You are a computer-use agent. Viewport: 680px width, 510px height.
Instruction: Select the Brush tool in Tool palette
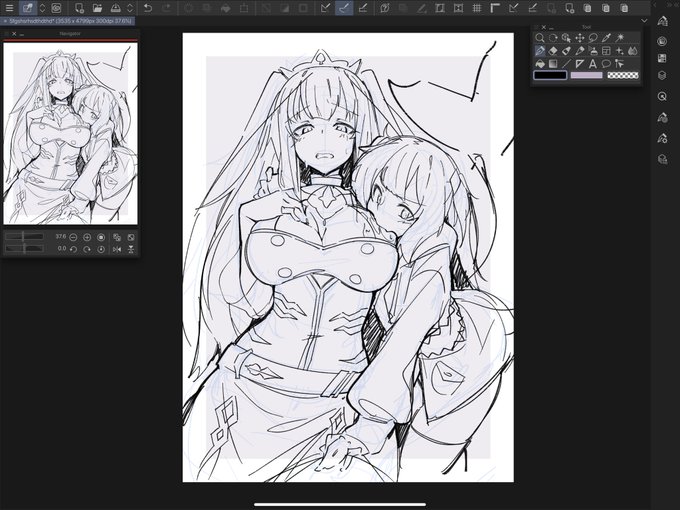(x=580, y=51)
